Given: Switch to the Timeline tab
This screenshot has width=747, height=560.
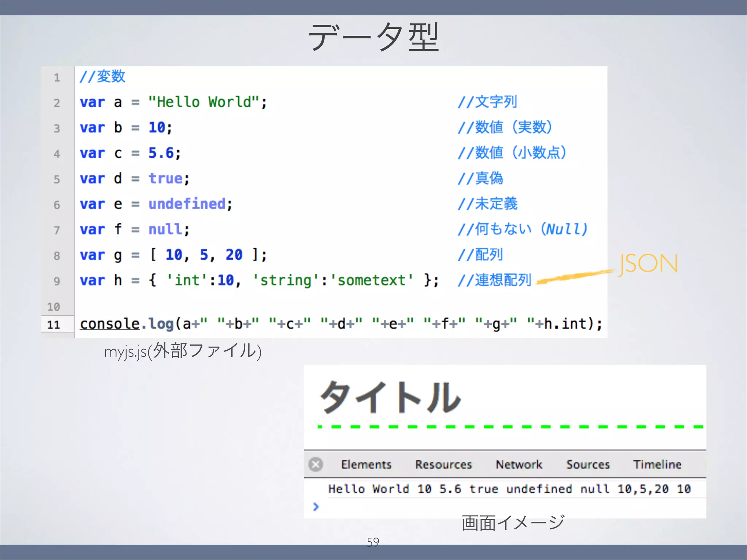Looking at the screenshot, I should pos(657,464).
